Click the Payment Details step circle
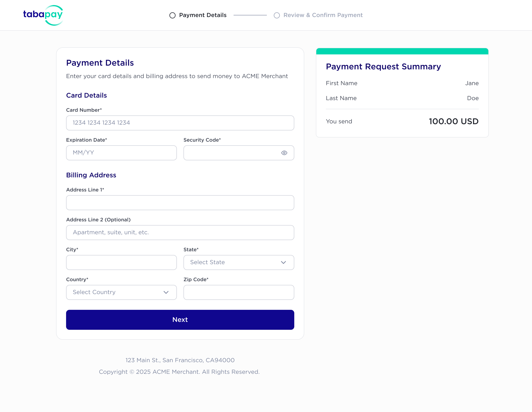 [172, 15]
